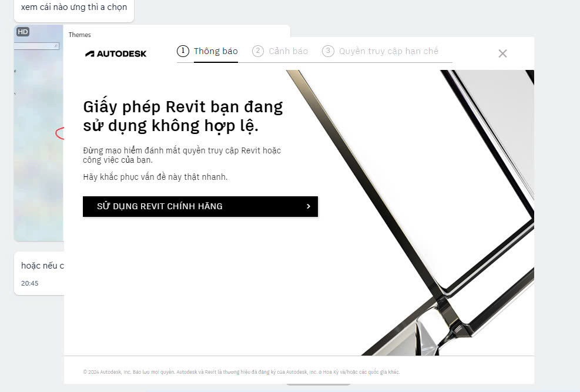
Task: Click the step 1 circle icon
Action: click(183, 51)
